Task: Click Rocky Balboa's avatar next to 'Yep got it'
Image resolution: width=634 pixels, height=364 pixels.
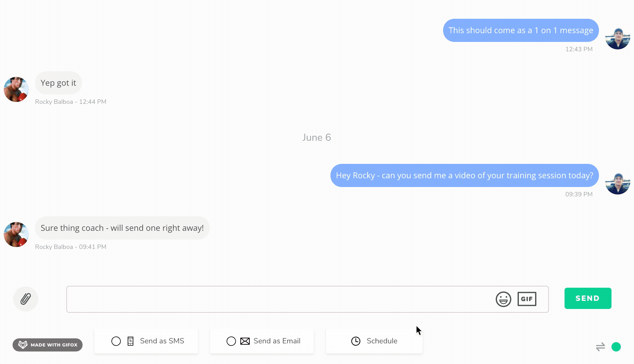Action: point(16,89)
